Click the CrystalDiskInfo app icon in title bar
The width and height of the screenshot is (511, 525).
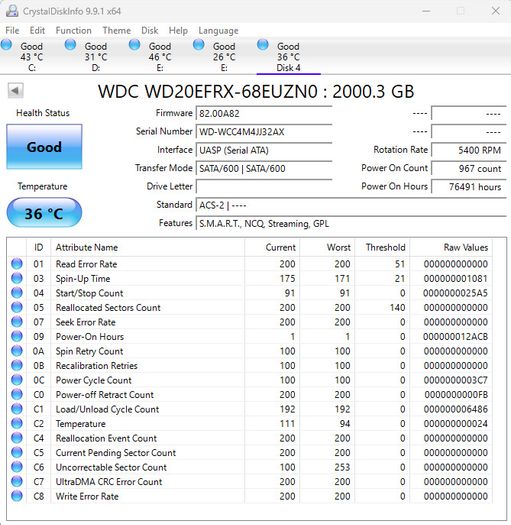[x=12, y=11]
